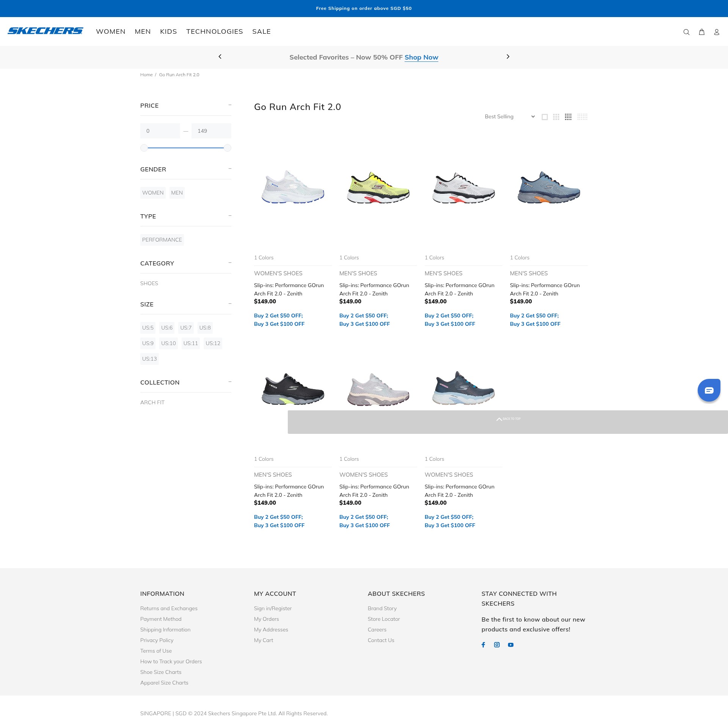728x727 pixels.
Task: Focus the minimum price field showing 0
Action: (x=160, y=131)
